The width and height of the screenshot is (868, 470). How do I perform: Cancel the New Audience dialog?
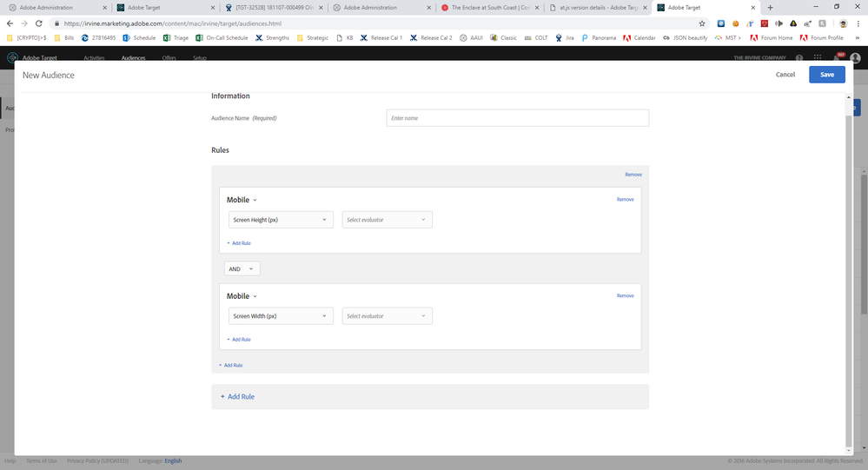785,75
